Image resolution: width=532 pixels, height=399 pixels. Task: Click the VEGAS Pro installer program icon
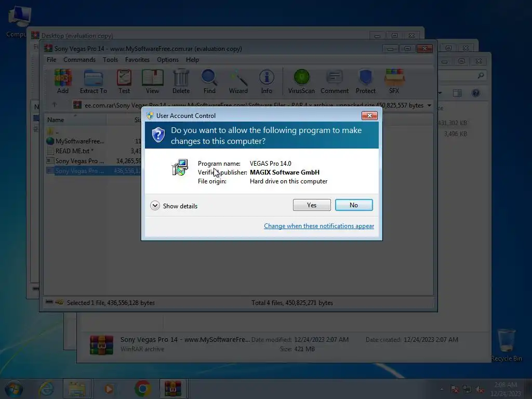(180, 167)
